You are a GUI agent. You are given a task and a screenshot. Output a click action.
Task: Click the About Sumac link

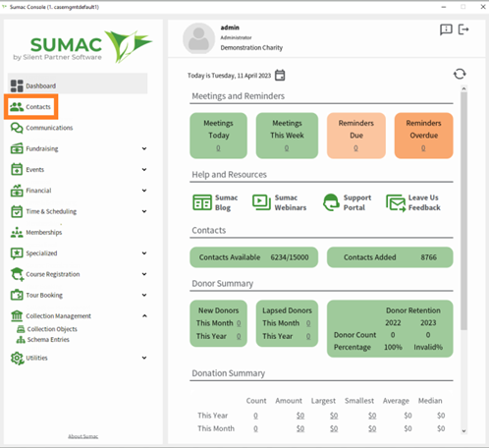(83, 436)
